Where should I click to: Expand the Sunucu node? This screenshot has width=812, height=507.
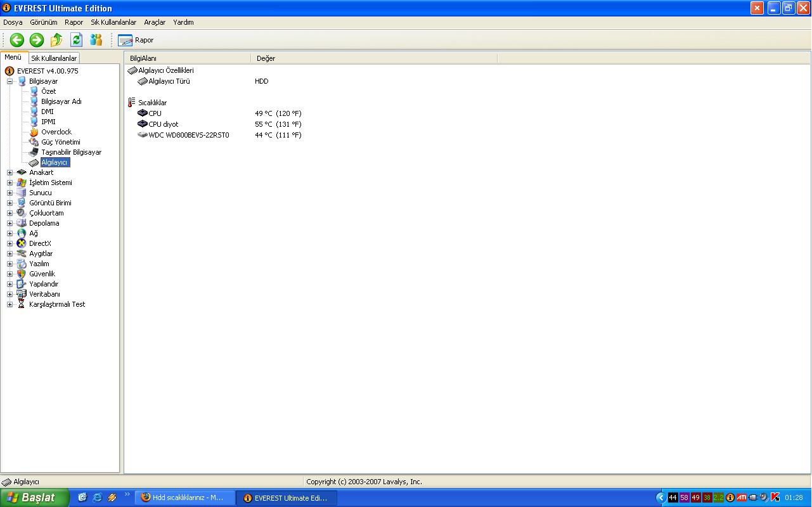10,193
